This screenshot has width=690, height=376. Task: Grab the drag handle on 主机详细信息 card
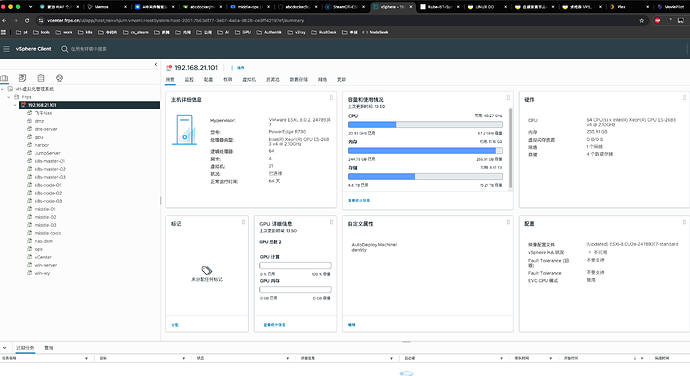point(331,98)
